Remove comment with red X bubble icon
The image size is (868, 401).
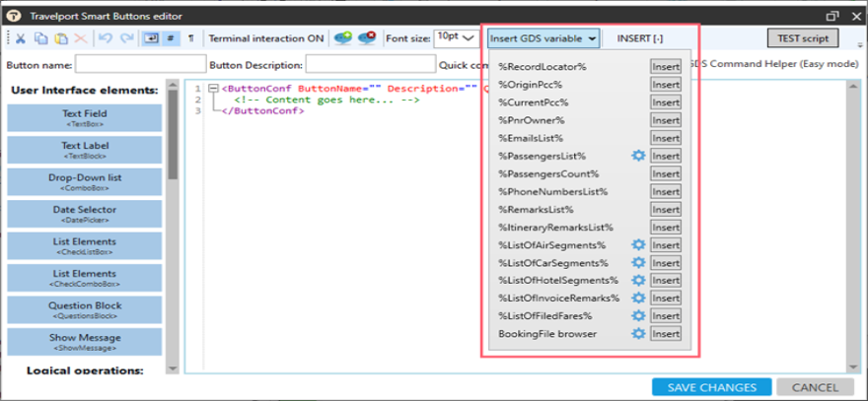[366, 38]
